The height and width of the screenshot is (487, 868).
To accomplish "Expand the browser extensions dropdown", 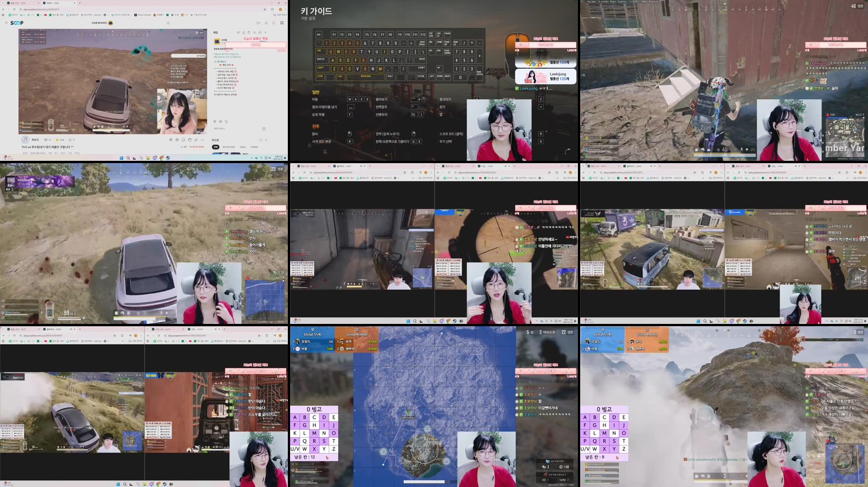I will point(272,9).
